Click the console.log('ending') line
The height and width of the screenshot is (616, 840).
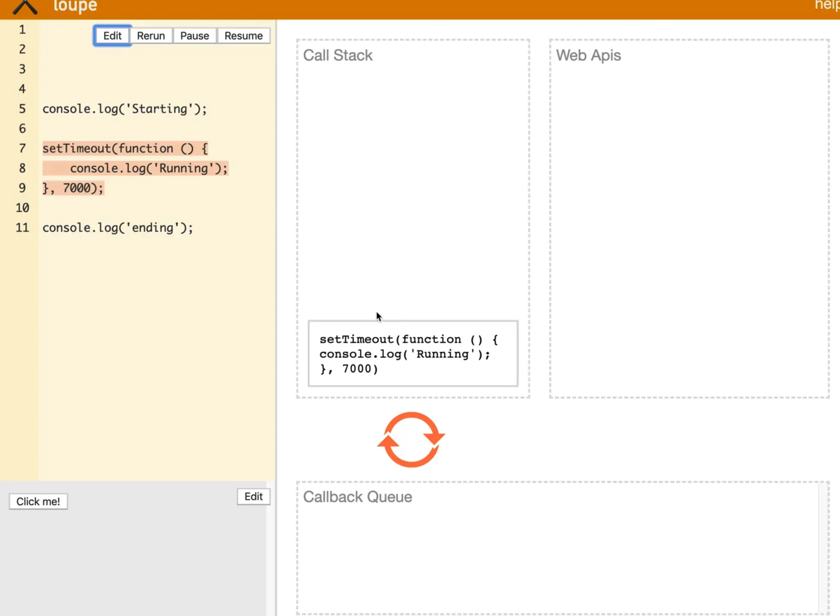pos(118,228)
